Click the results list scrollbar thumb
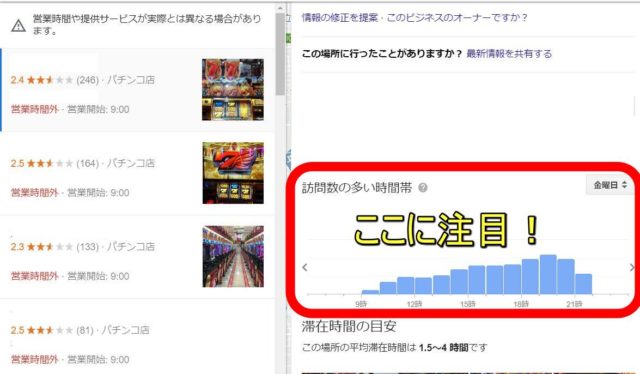 click(x=280, y=53)
